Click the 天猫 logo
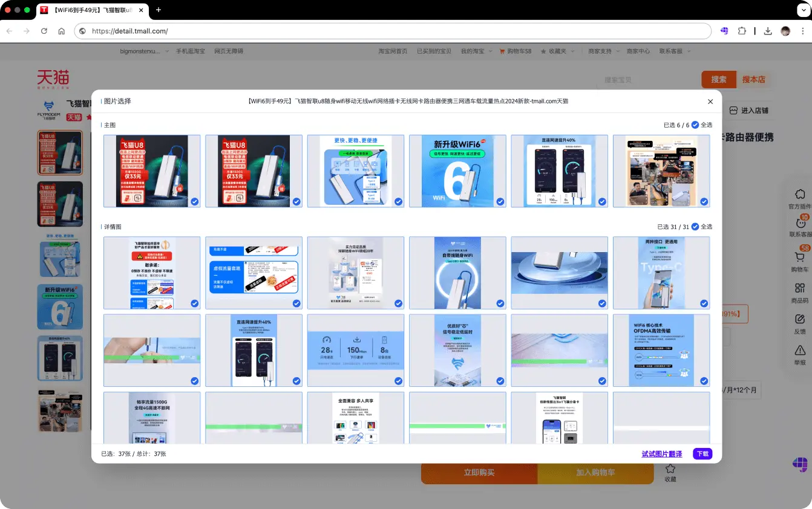This screenshot has width=812, height=509. pyautogui.click(x=53, y=79)
